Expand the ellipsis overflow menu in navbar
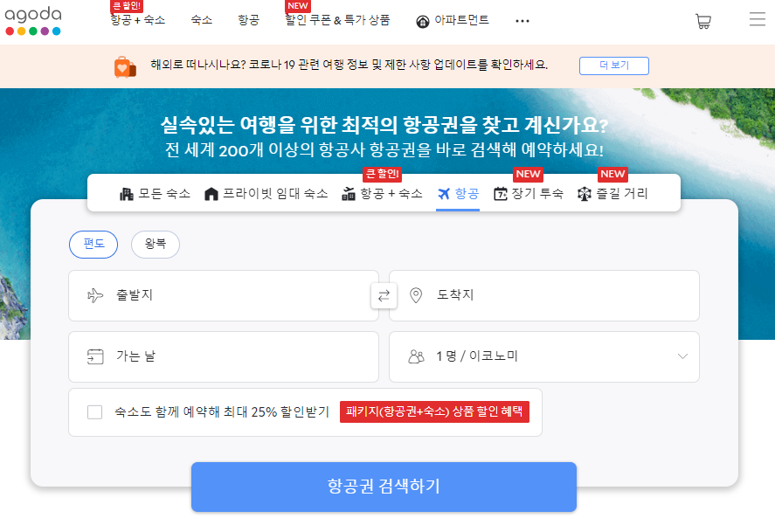 click(x=522, y=20)
